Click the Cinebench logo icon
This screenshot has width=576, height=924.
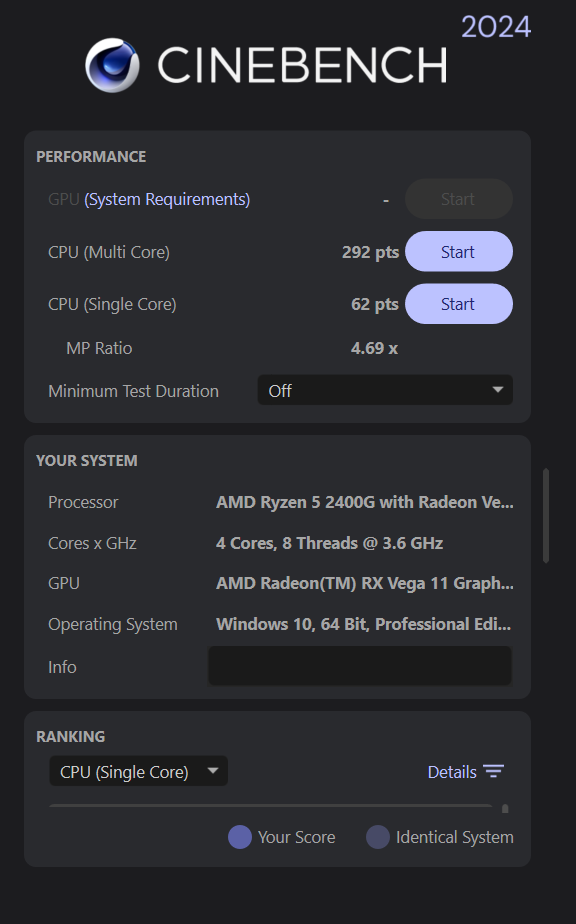click(x=113, y=64)
